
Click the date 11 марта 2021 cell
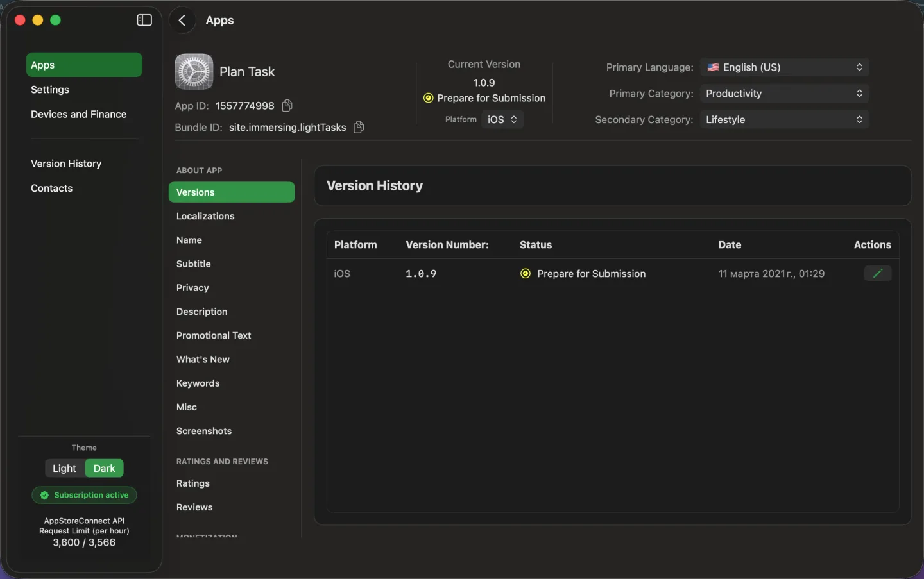point(771,274)
